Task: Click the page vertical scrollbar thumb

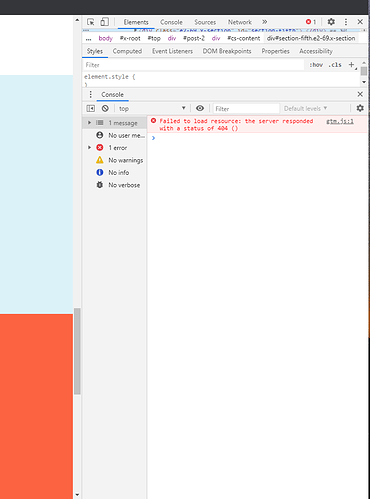Action: pyautogui.click(x=77, y=351)
